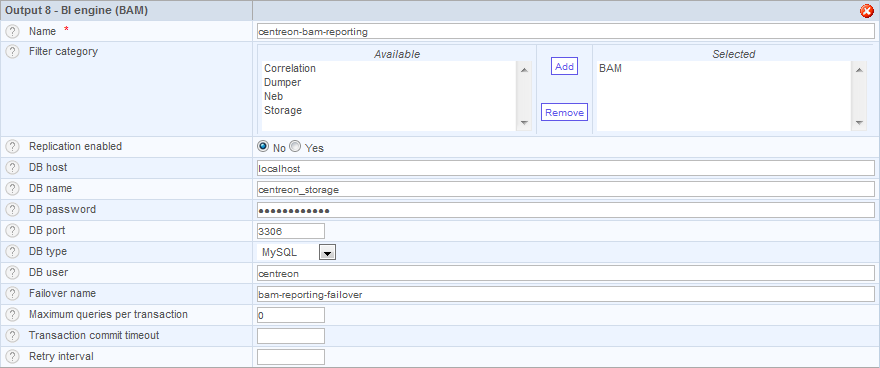This screenshot has height=368, width=880.
Task: Click the DB host field localhost
Action: (565, 168)
